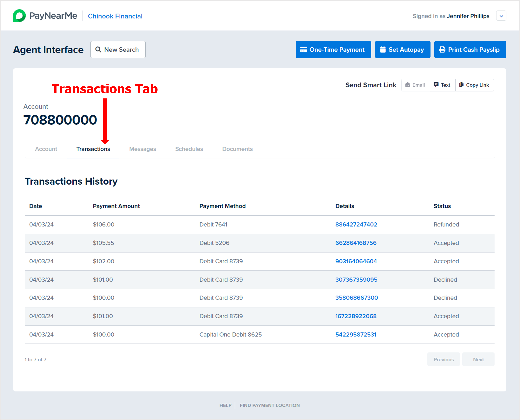Click the Chinook Financial header link

click(x=115, y=16)
